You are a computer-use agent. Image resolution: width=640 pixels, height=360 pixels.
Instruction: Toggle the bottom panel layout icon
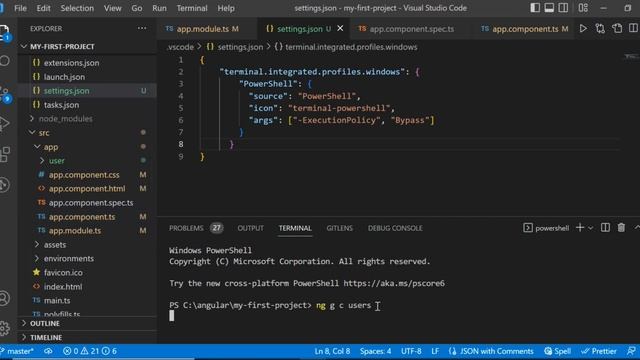[549, 8]
